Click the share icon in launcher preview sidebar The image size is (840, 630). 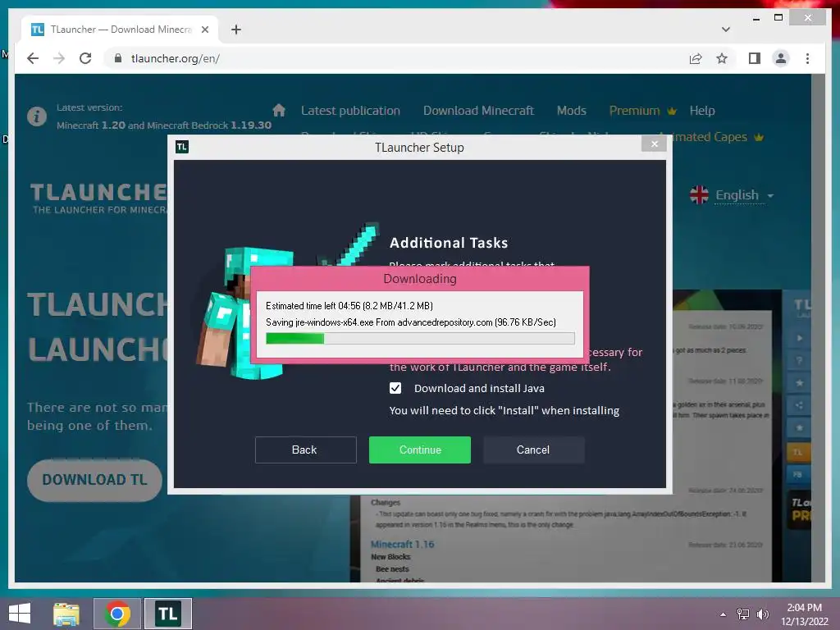[799, 405]
